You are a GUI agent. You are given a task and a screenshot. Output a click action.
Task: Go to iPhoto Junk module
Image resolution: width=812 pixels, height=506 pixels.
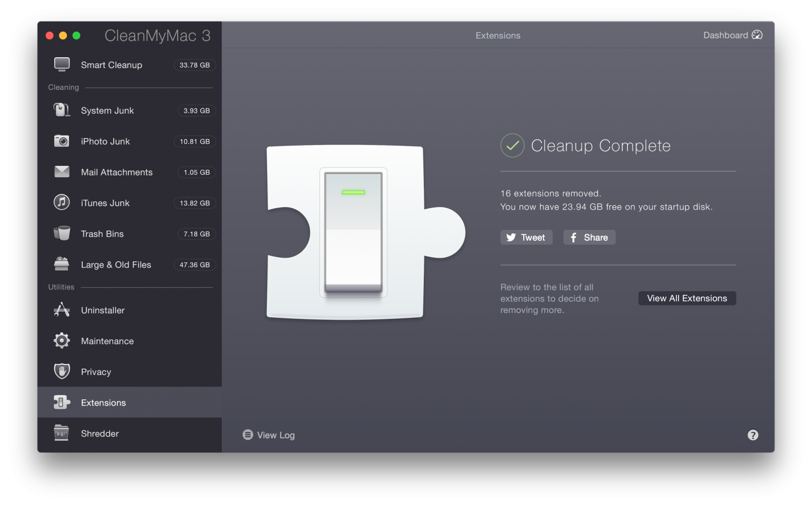click(129, 141)
